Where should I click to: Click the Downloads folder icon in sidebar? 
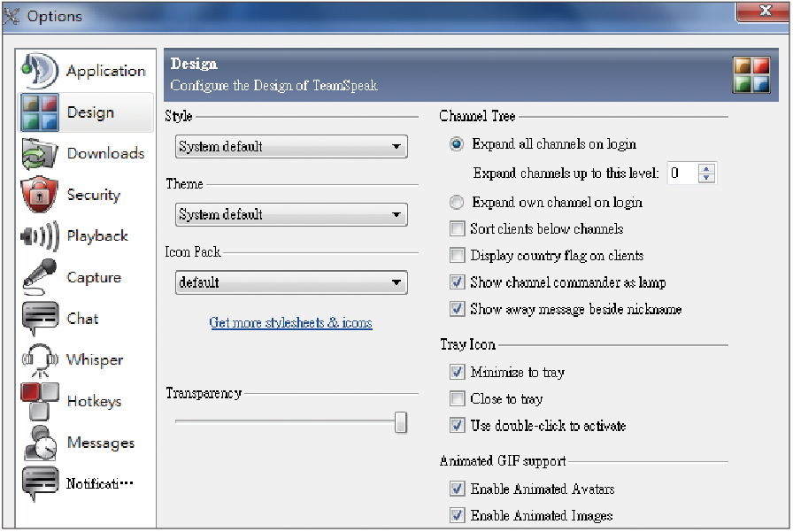[40, 153]
